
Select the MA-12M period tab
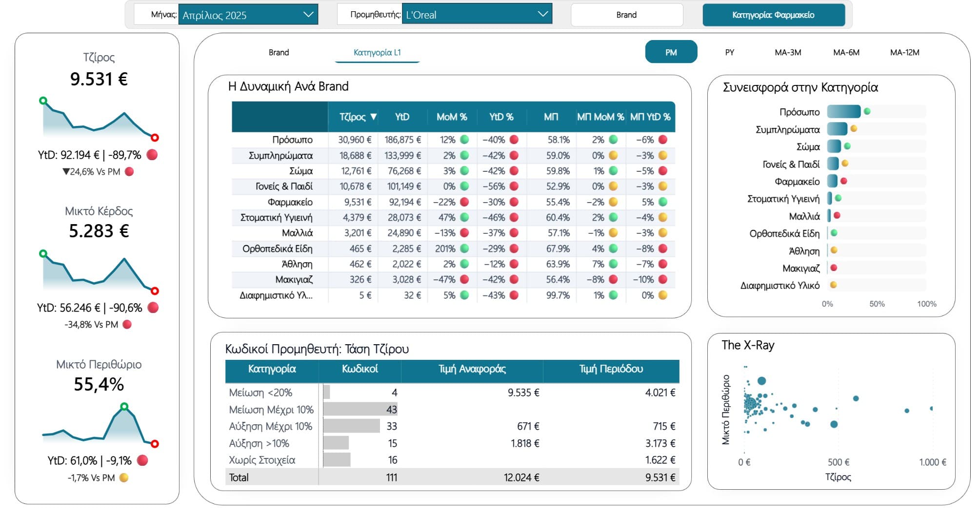tap(905, 52)
